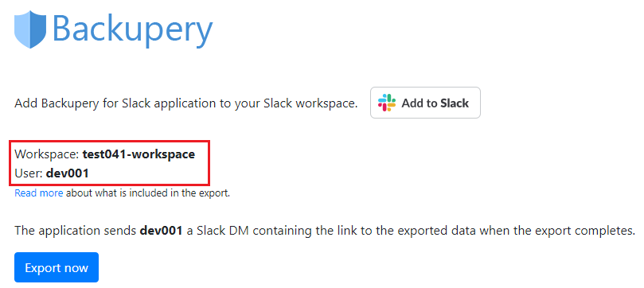Start the export with Export now
The width and height of the screenshot is (644, 288).
point(57,267)
